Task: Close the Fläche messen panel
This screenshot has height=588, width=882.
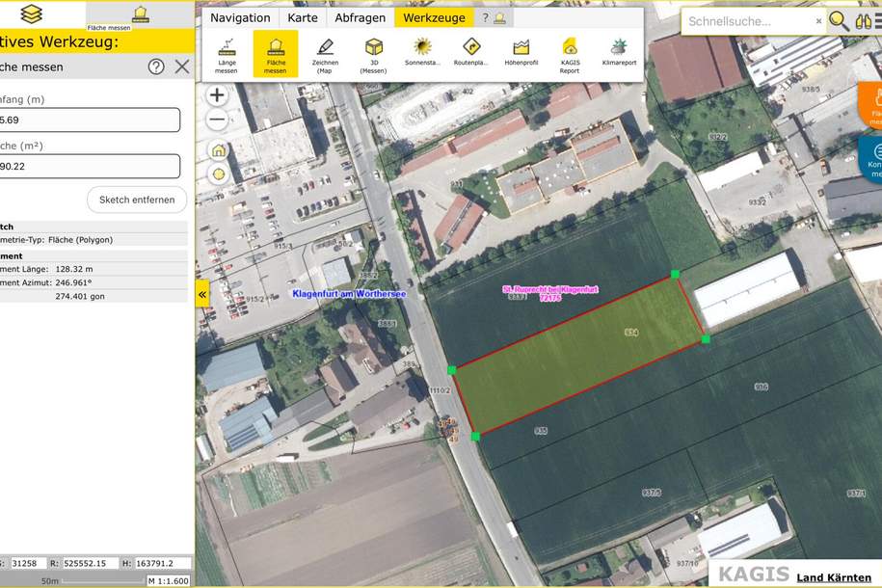Action: 182,67
